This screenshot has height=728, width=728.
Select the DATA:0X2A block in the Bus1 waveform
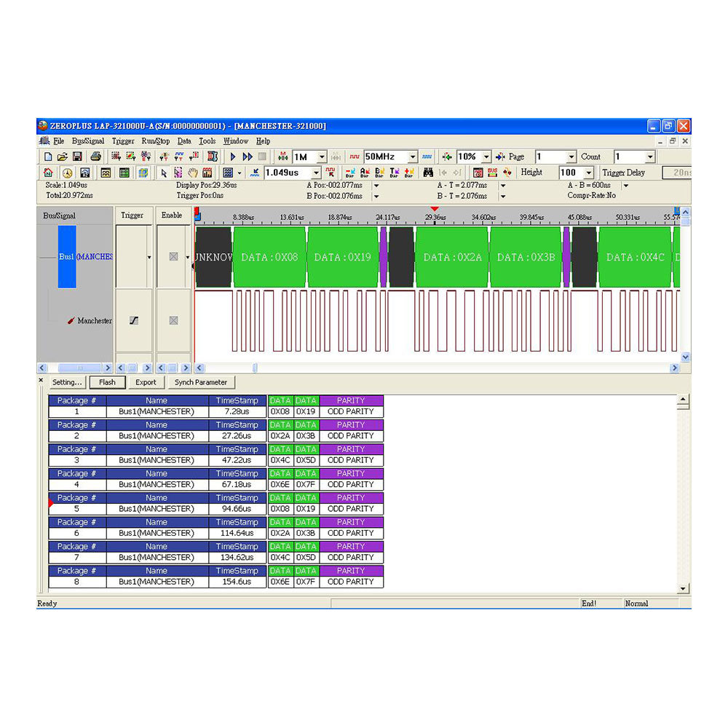[x=452, y=257]
